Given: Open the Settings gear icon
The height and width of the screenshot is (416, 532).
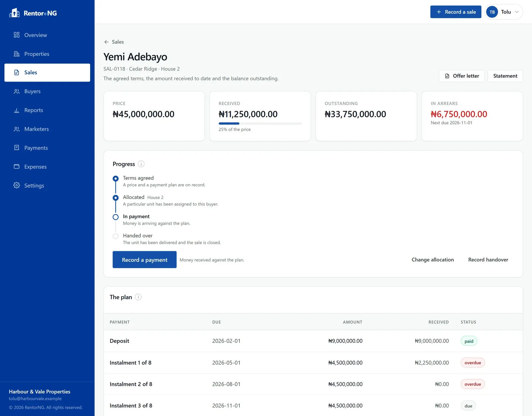Looking at the screenshot, I should (x=17, y=185).
